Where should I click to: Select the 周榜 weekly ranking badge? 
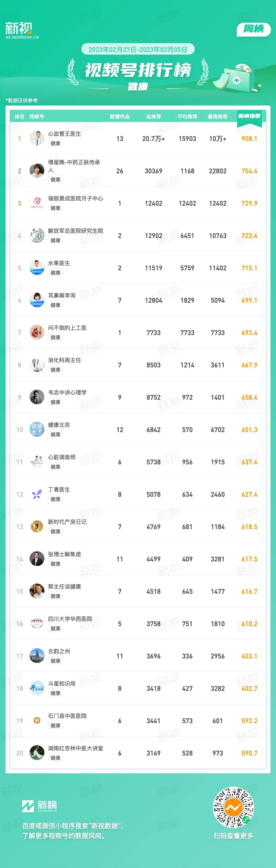pyautogui.click(x=254, y=29)
